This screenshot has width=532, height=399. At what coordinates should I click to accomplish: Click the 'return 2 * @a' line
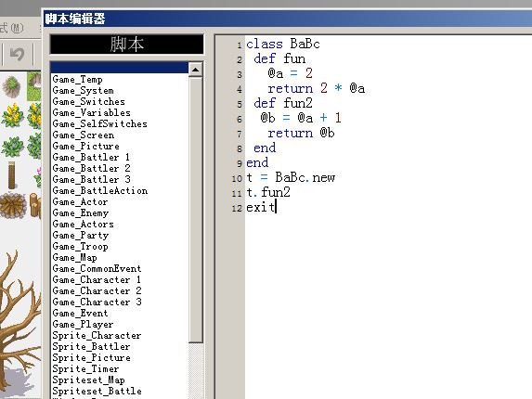point(317,88)
